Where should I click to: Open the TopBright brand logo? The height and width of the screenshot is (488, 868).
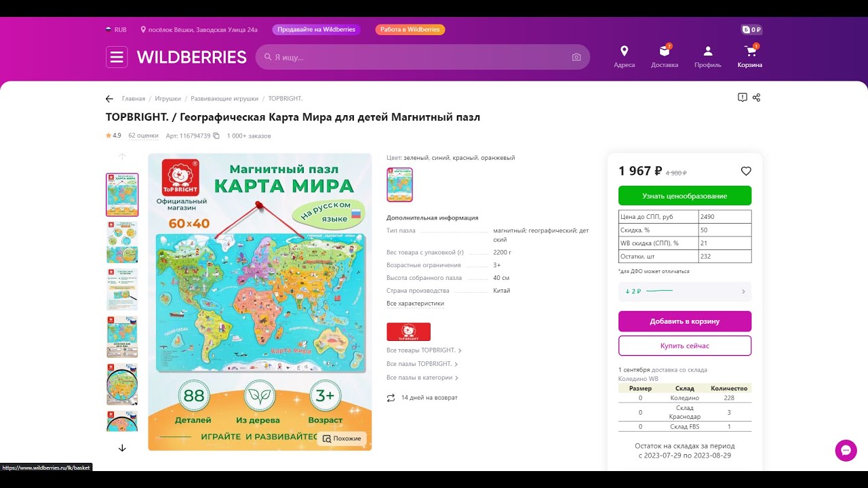[408, 331]
